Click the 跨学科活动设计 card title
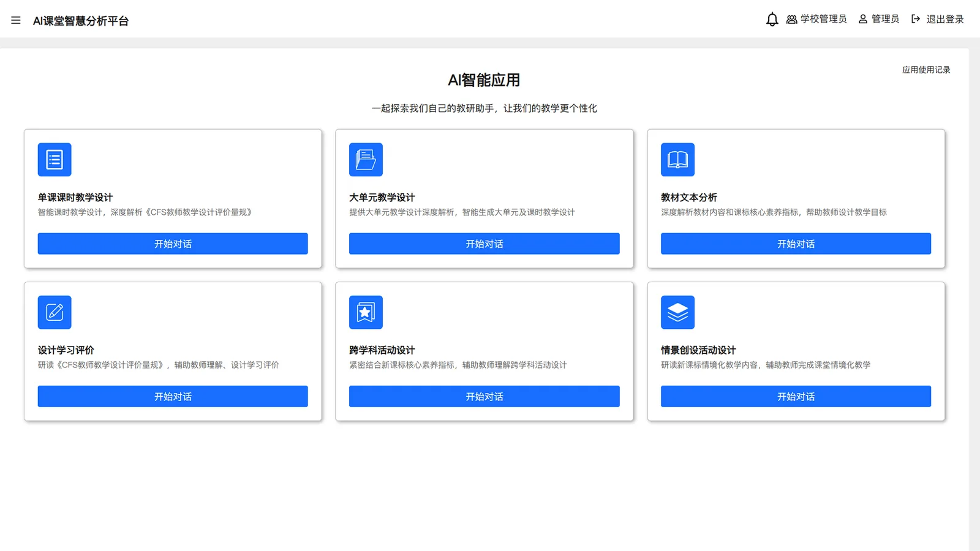The height and width of the screenshot is (551, 980). click(382, 350)
